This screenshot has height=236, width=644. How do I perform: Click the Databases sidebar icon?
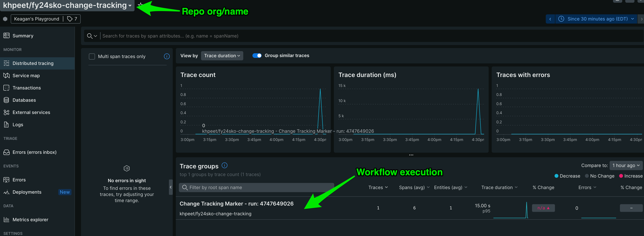coord(6,100)
